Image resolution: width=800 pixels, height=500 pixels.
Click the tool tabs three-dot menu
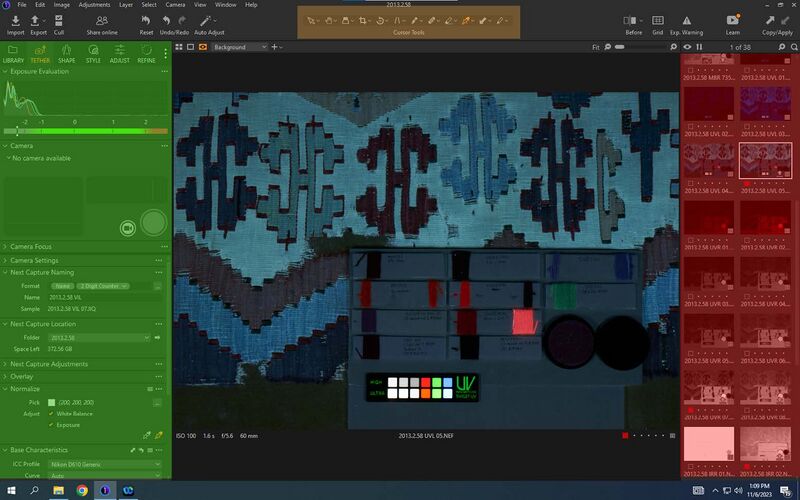[x=165, y=53]
